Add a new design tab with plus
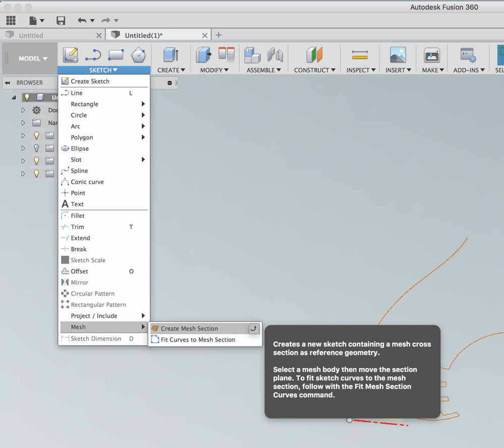 click(218, 35)
